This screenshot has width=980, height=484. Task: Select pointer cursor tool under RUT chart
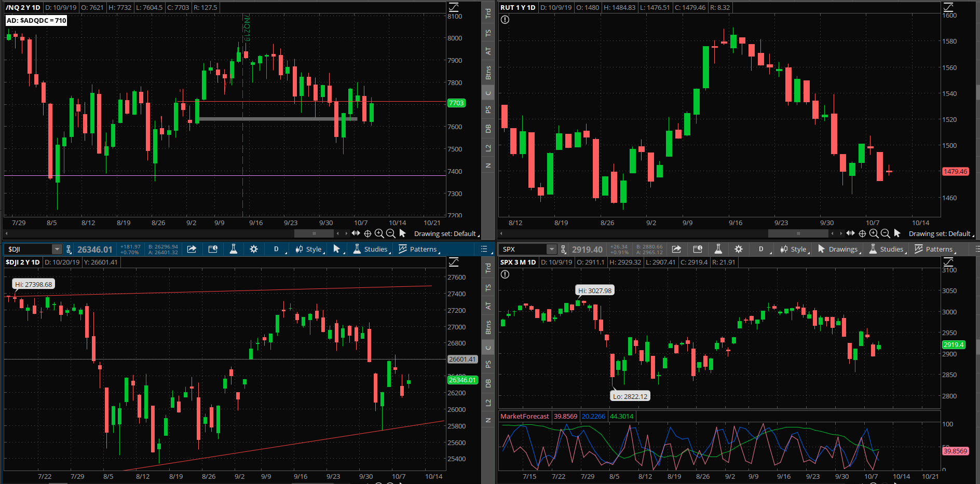(897, 233)
